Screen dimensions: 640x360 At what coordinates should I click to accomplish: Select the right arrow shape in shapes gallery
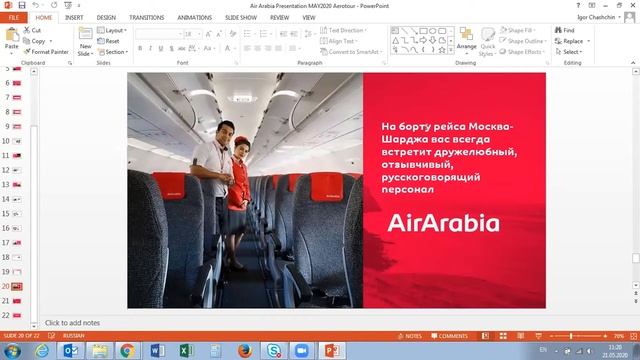pos(423,40)
